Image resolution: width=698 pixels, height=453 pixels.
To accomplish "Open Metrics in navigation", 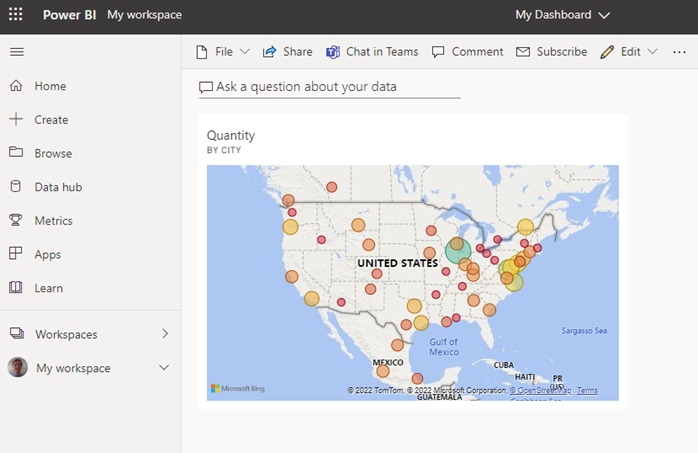I will (53, 221).
